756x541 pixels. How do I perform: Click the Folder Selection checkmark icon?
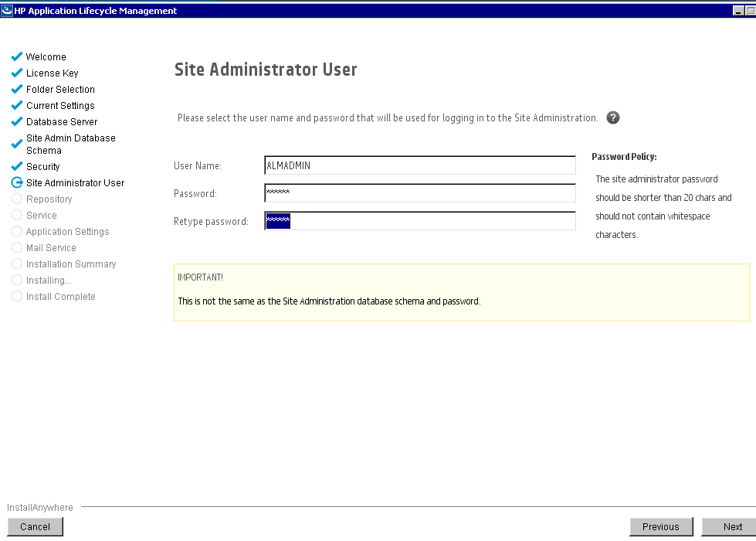click(17, 90)
